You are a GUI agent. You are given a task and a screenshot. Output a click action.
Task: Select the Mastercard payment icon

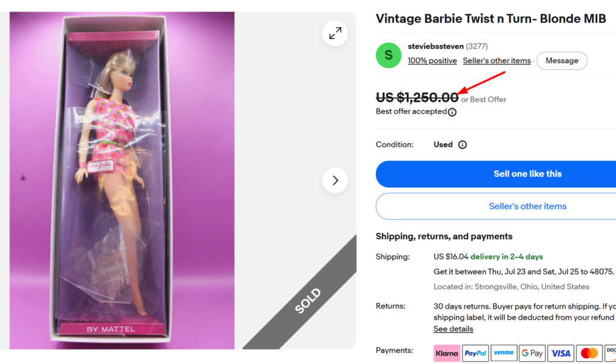click(590, 353)
